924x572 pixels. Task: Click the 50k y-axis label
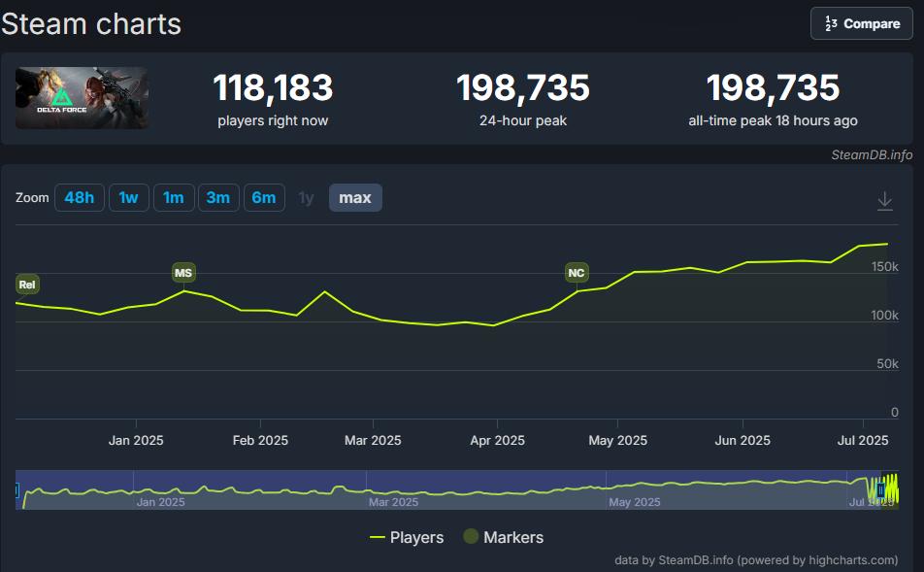coord(887,364)
